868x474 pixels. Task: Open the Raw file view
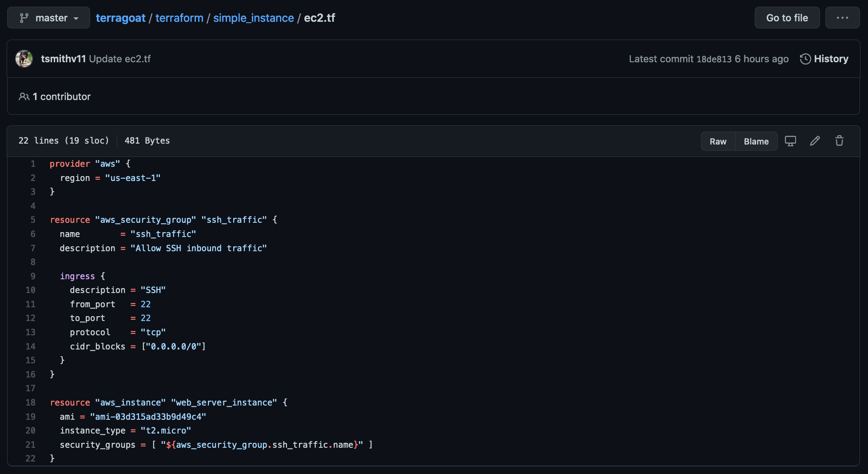pos(718,141)
